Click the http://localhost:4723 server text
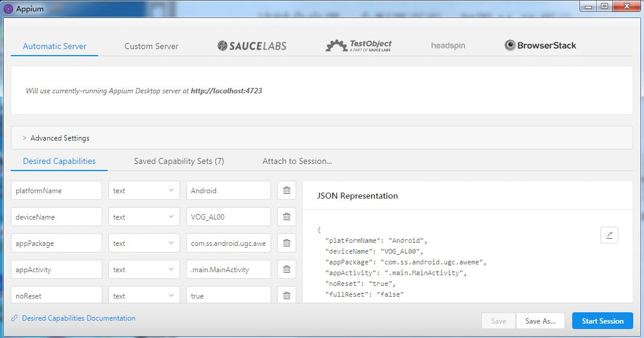 point(226,91)
